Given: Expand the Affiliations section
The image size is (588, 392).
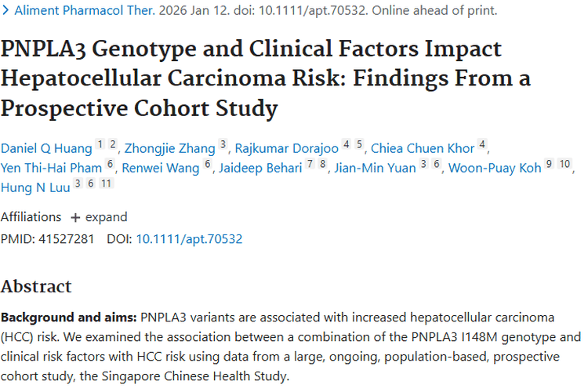Looking at the screenshot, I should coord(99,217).
